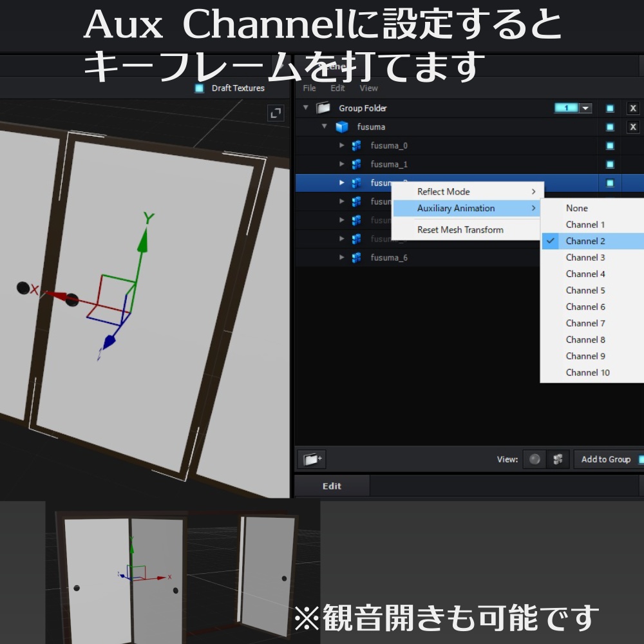Click mesh icon of the highlighted row
The image size is (644, 644).
click(x=356, y=183)
